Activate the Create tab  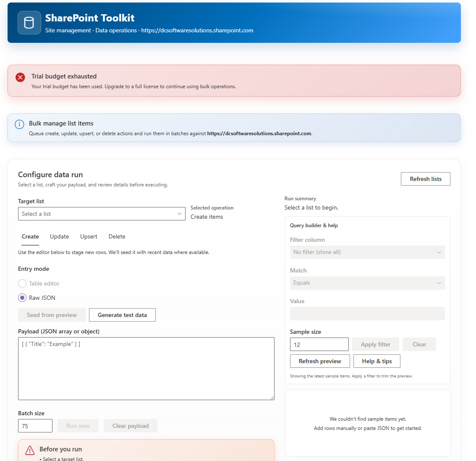click(x=30, y=237)
